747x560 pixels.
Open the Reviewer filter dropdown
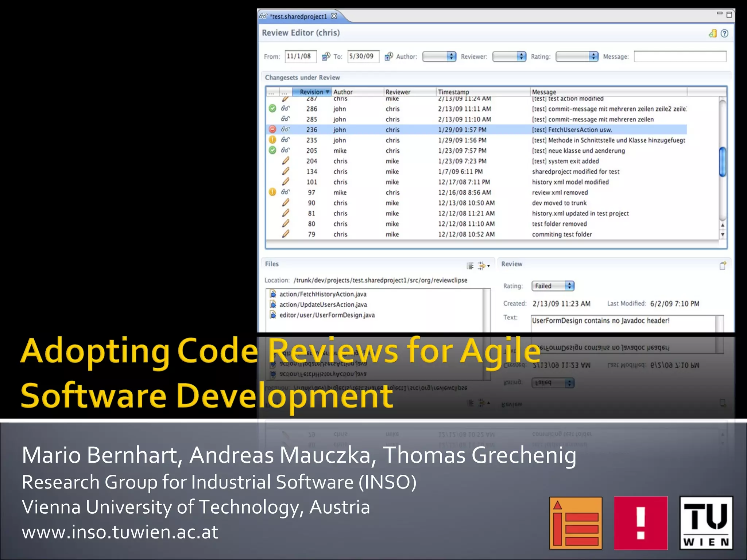(x=509, y=57)
